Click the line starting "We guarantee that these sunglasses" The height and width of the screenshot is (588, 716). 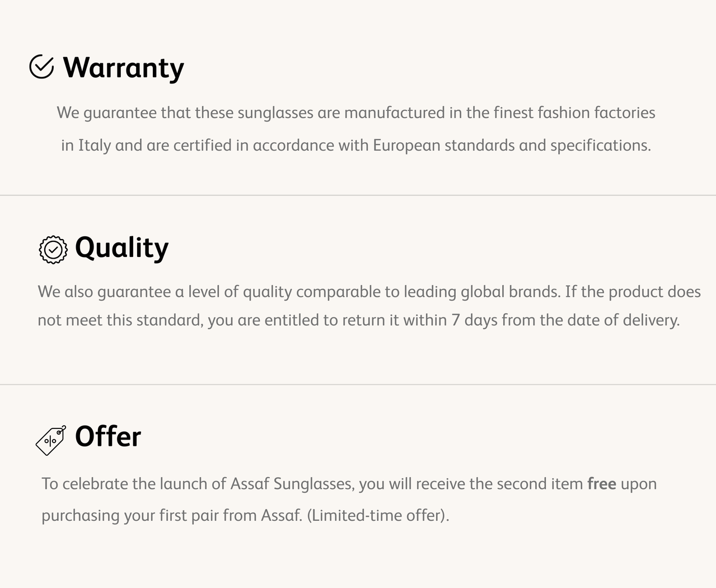[355, 113]
